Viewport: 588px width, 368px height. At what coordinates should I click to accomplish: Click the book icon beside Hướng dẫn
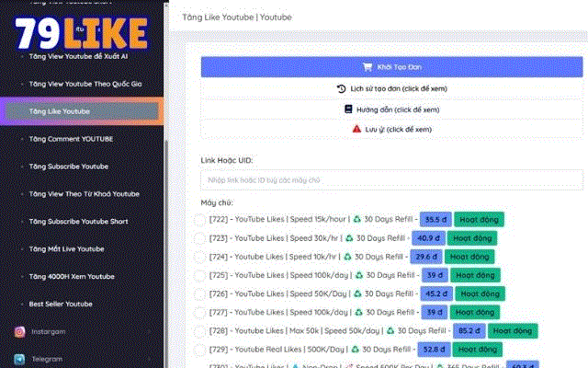348,109
